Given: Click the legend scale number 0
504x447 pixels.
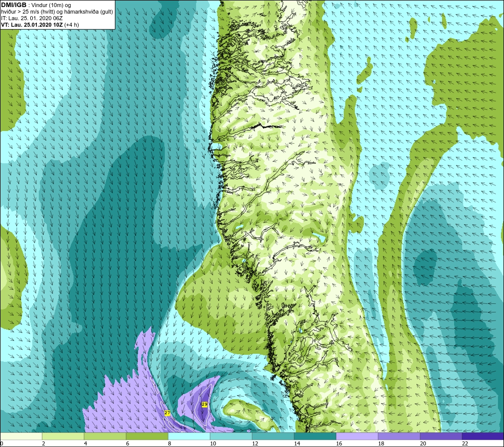Looking at the screenshot, I should coord(2,443).
